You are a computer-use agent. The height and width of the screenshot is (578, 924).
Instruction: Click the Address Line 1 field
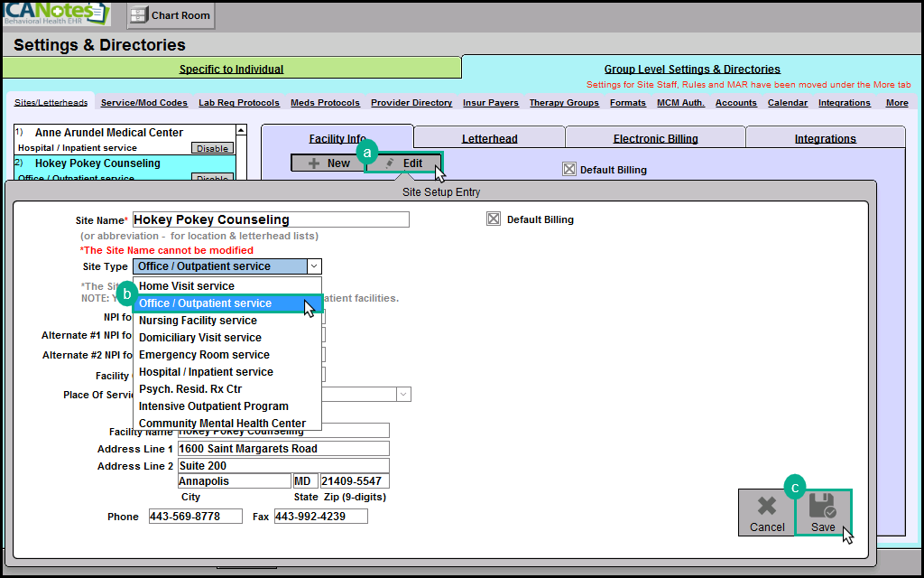[x=283, y=449]
